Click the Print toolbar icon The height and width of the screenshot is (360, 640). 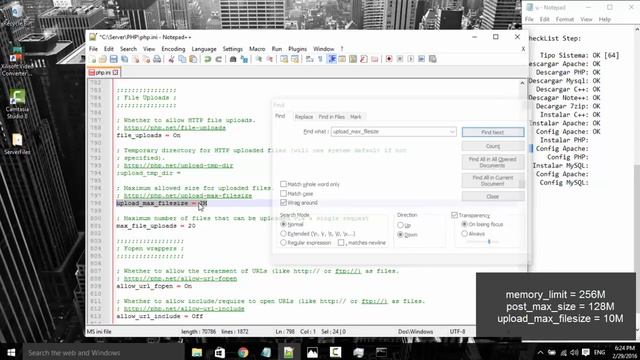[x=157, y=60]
